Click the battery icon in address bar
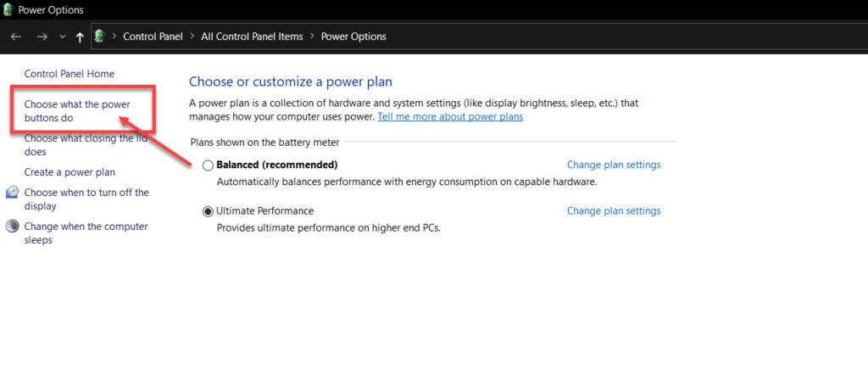The image size is (868, 392). tap(100, 36)
